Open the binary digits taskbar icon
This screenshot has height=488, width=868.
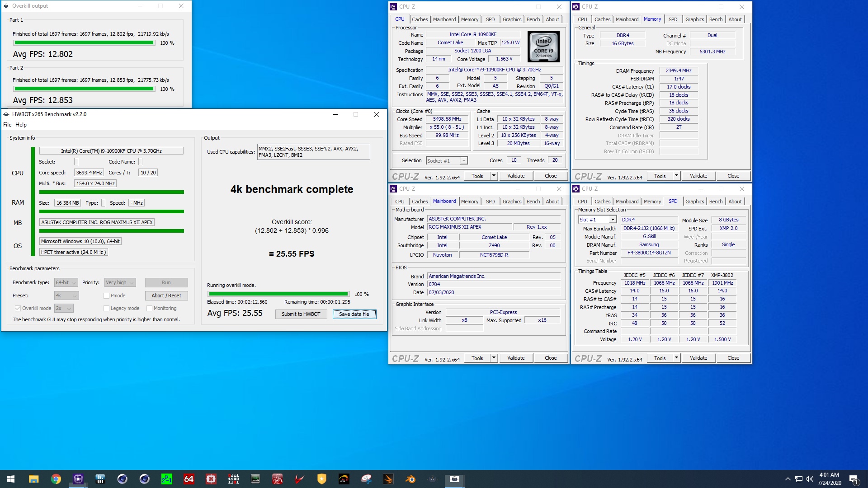coord(233,479)
